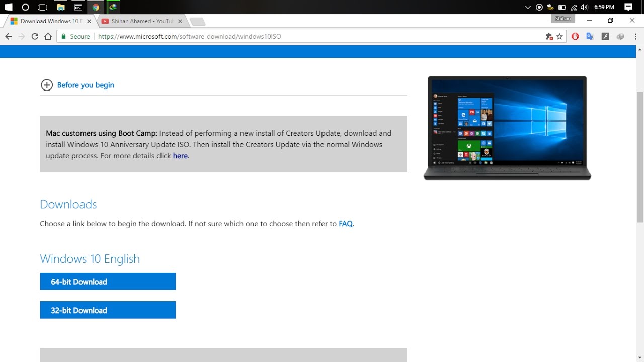The width and height of the screenshot is (644, 362).
Task: Open a new Chrome tab
Action: [197, 22]
